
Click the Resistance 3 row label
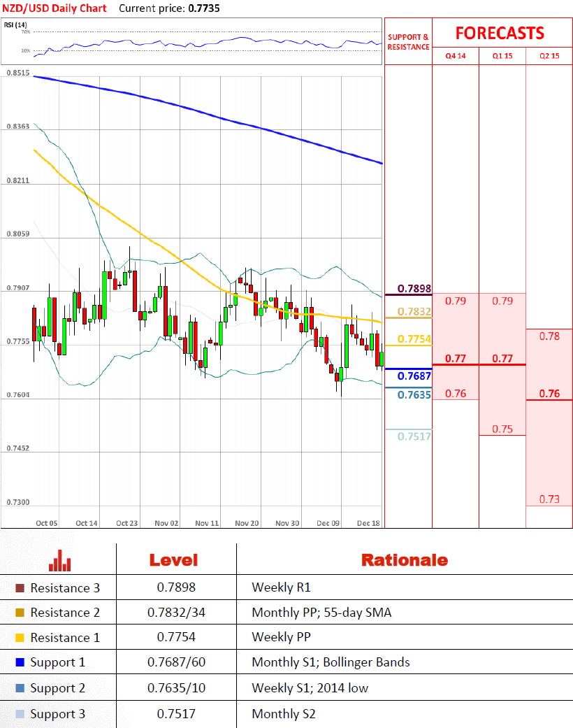coord(65,588)
